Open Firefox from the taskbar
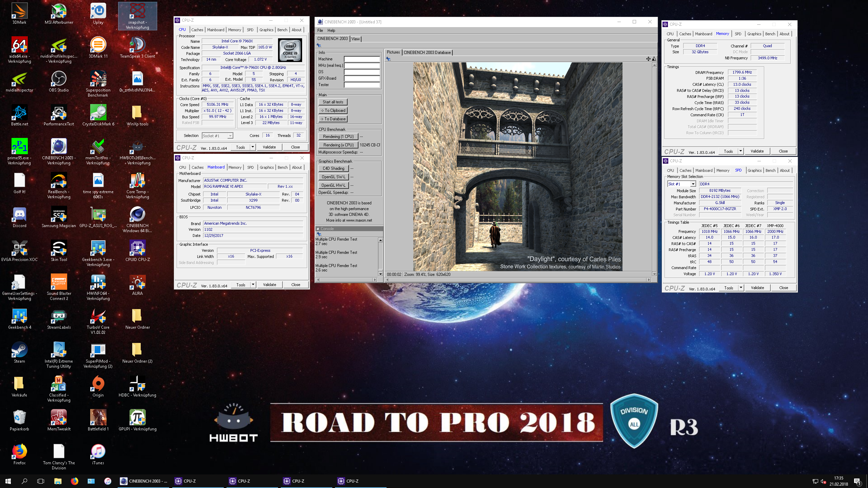Viewport: 868px width, 488px height. click(75, 481)
